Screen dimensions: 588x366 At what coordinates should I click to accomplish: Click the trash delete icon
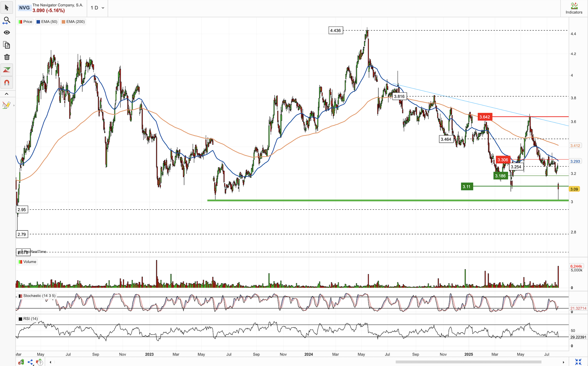(7, 57)
